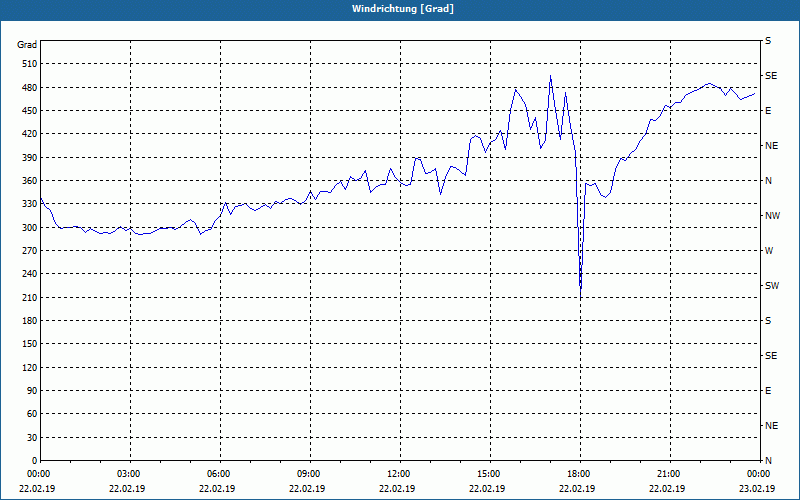Pick the 180 y-axis tick label
The width and height of the screenshot is (800, 500).
(30, 321)
